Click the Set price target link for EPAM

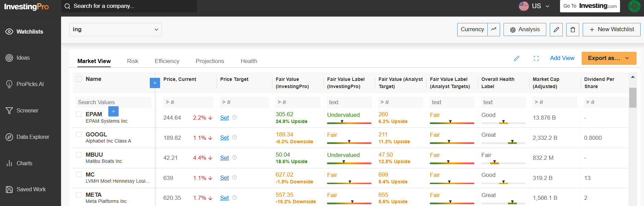point(224,118)
